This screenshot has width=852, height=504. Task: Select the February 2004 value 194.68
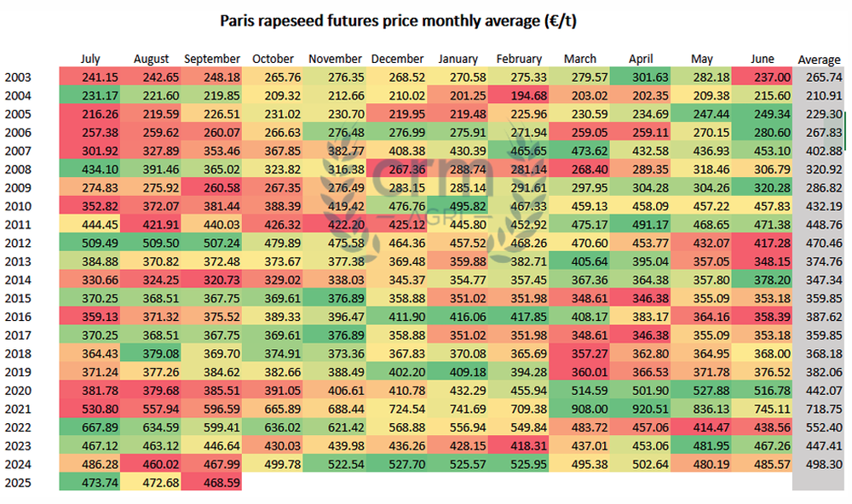518,95
